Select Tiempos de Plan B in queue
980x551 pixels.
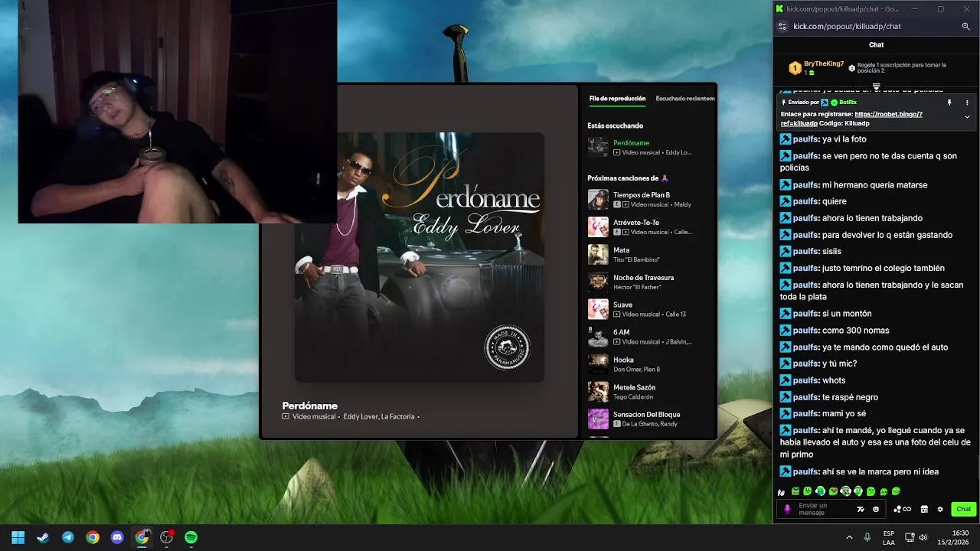tap(651, 200)
